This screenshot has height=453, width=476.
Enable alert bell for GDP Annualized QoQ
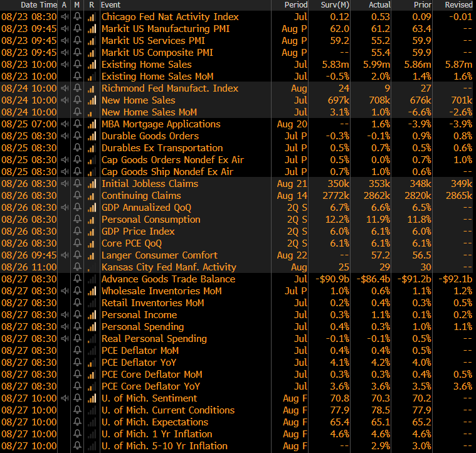[77, 208]
